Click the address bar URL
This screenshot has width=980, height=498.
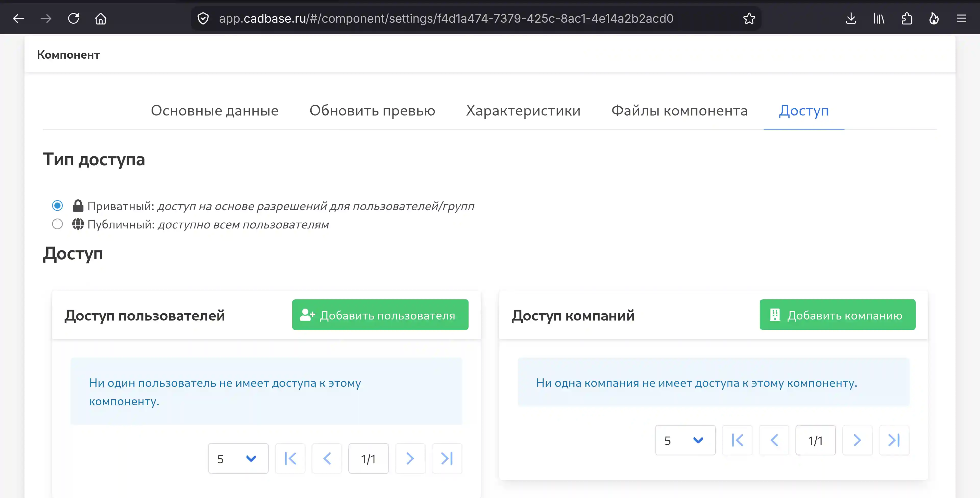click(446, 18)
